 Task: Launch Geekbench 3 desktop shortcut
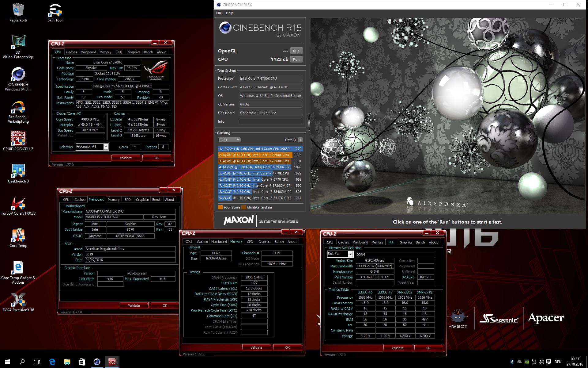pyautogui.click(x=18, y=173)
